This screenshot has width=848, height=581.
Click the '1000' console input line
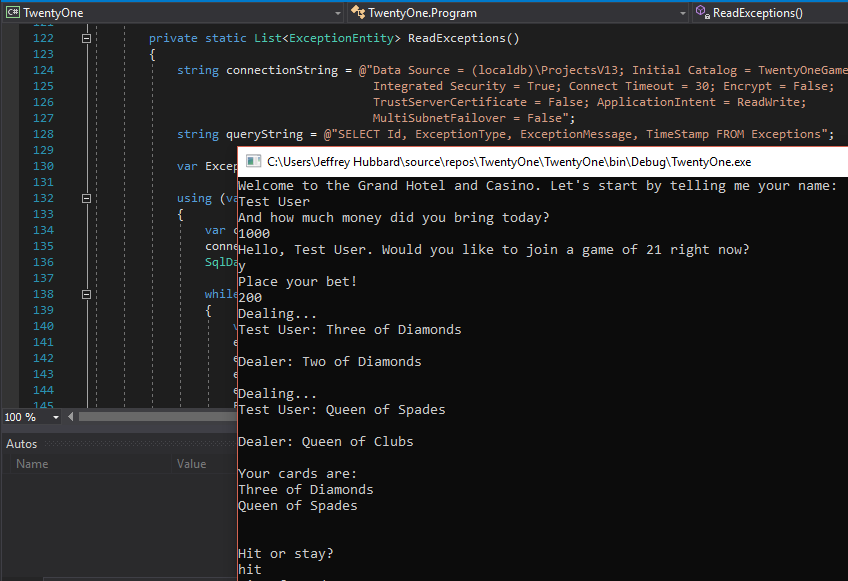pyautogui.click(x=254, y=234)
